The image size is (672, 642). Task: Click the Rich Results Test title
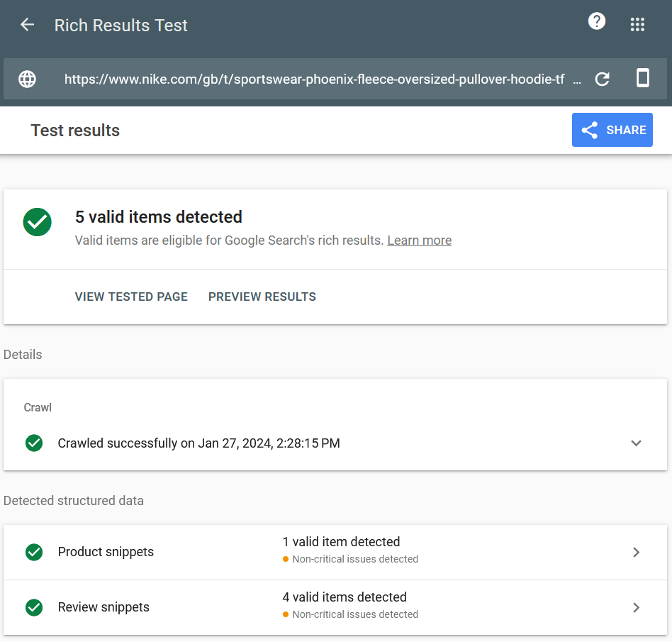[121, 25]
